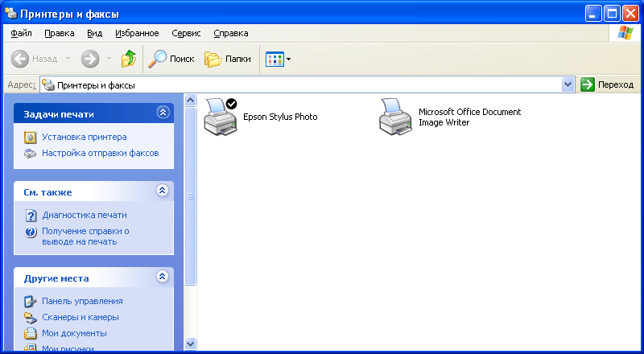Expand the Forward history dropdown arrow
Screen dimensions: 644x354
click(x=109, y=59)
